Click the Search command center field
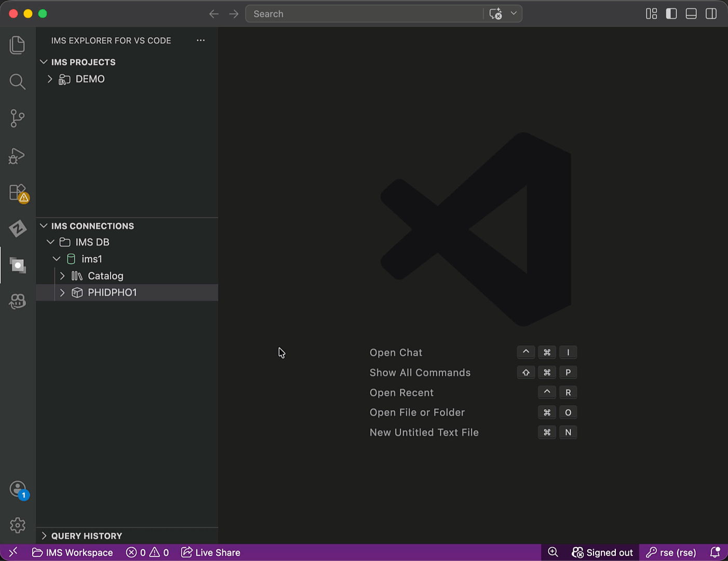Screen dimensions: 728x561 [365, 14]
